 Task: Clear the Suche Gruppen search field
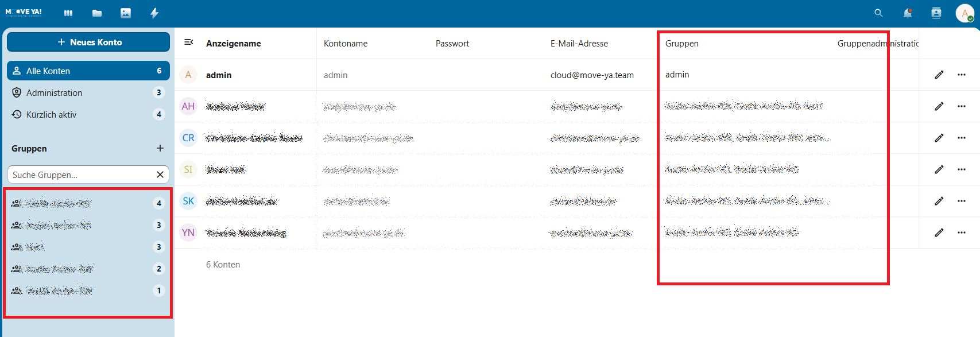coord(160,175)
